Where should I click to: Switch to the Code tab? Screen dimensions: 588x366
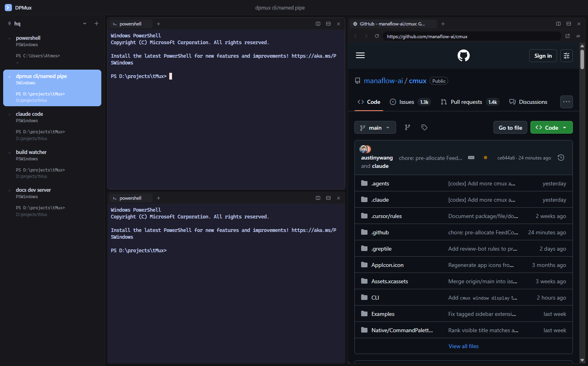369,102
